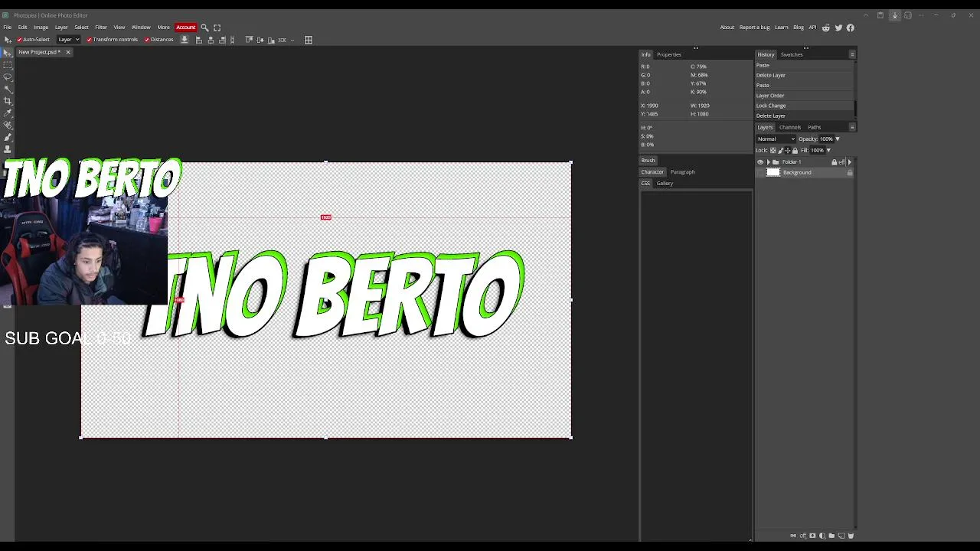Toggle the Transform controls checkbox

90,40
